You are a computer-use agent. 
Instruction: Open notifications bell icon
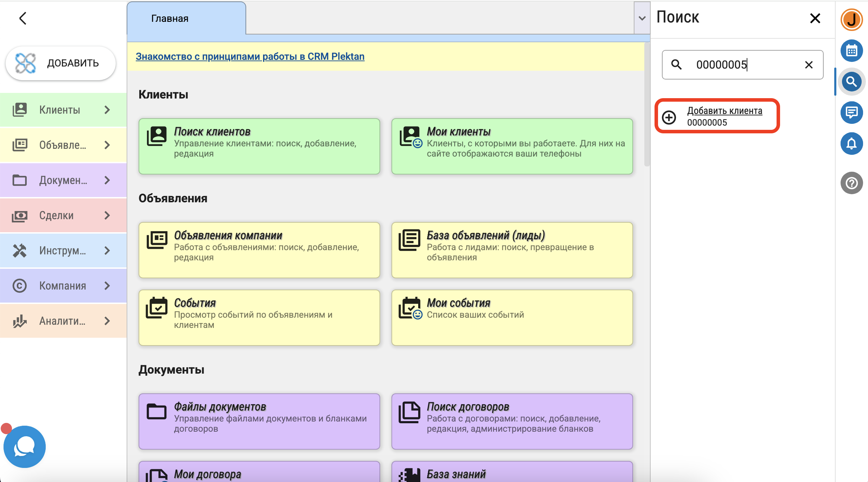click(851, 144)
